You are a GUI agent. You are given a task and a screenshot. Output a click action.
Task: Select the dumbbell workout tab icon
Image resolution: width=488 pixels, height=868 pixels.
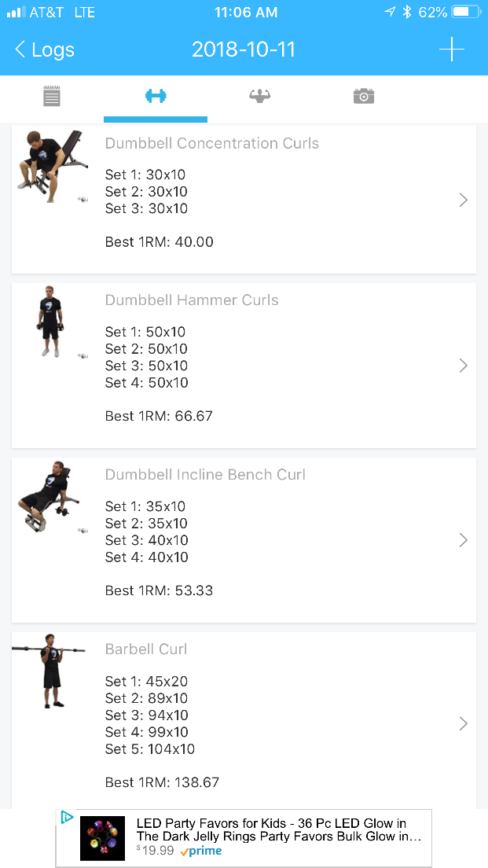tap(156, 97)
